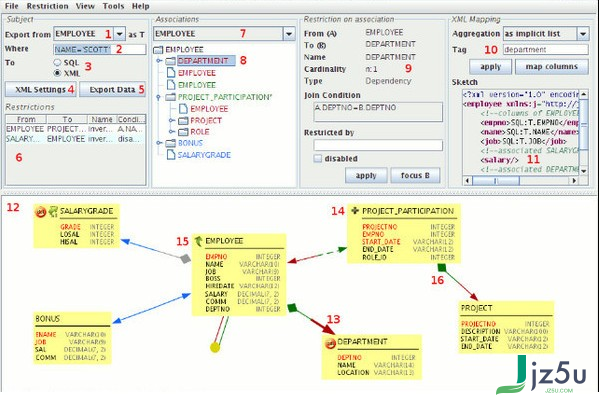
Task: Click the green square connector at EMPLOYEE
Action: pyautogui.click(x=292, y=308)
